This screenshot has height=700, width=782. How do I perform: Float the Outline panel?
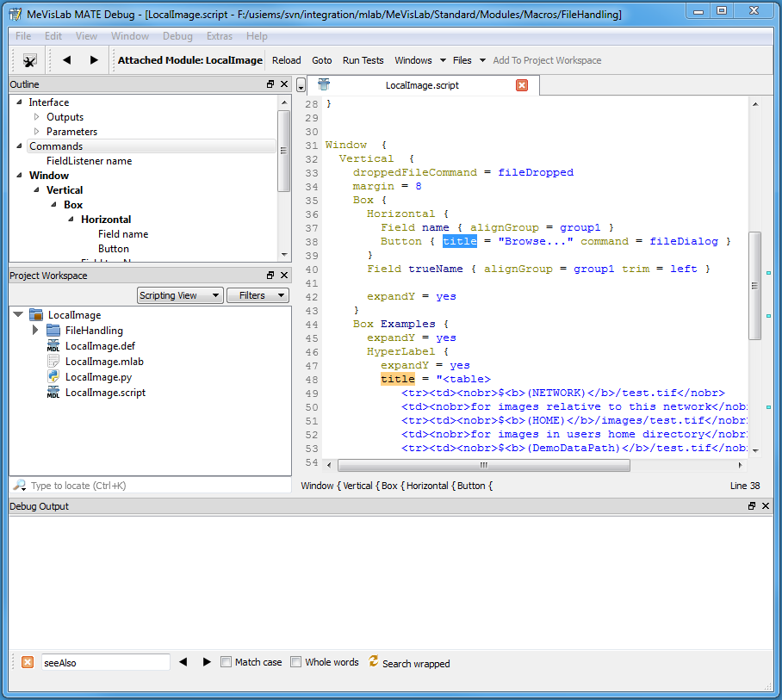270,84
